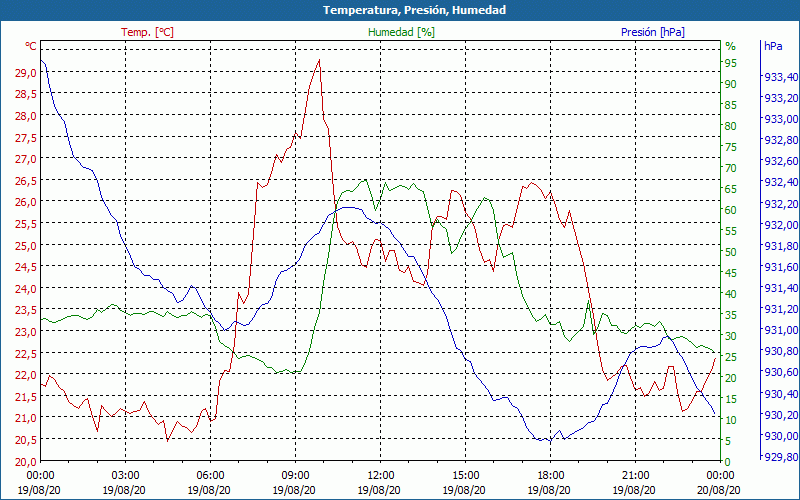Click pressure axis value '931,00'
The width and height of the screenshot is (800, 500).
tap(781, 330)
